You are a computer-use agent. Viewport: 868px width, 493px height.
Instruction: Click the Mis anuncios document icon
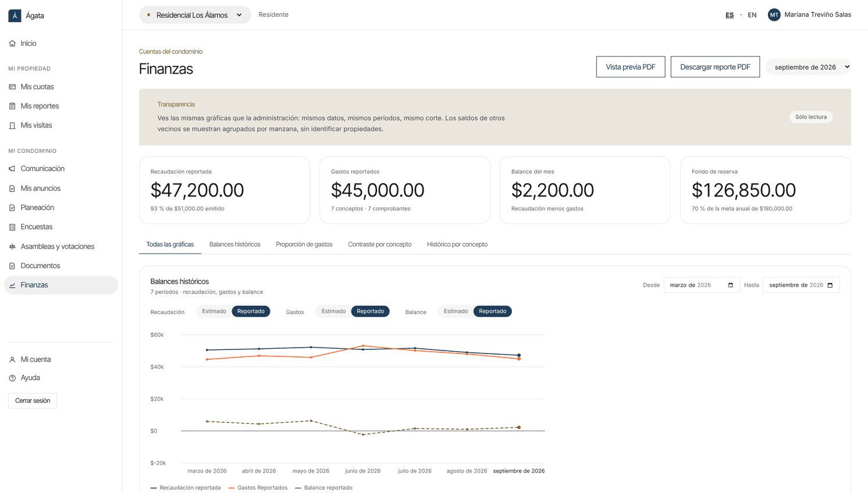[x=12, y=188]
